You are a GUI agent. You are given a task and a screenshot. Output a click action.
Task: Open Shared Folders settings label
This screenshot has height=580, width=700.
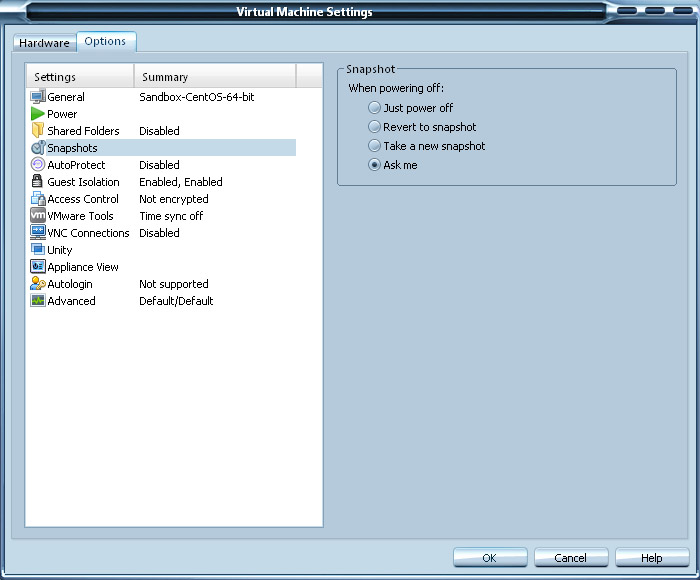coord(83,131)
